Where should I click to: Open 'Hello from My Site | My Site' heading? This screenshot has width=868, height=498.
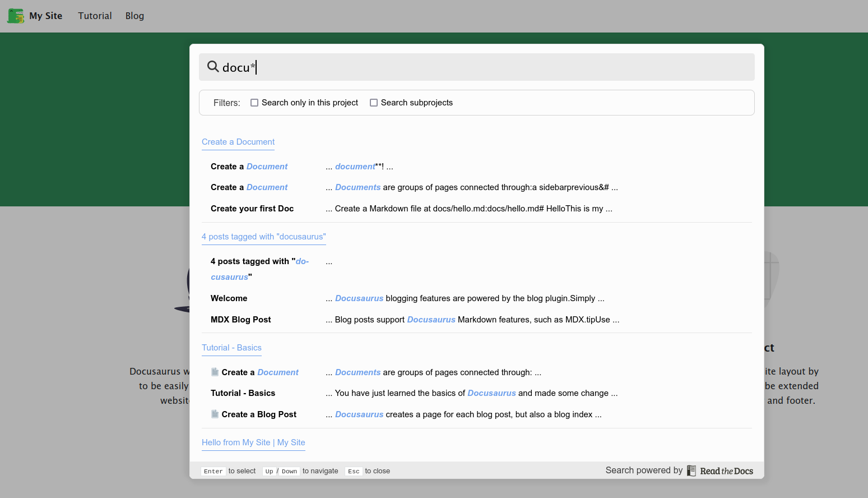(253, 442)
